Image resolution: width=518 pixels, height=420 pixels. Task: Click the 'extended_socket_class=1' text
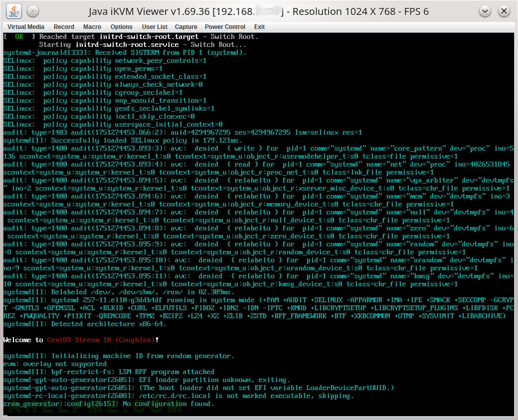(x=161, y=77)
